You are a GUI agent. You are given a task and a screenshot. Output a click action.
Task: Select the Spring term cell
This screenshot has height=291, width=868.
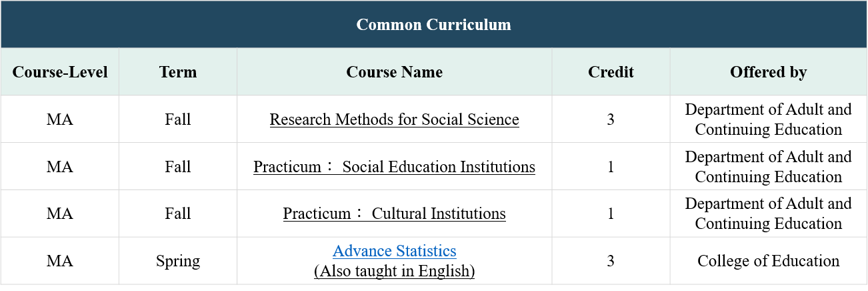[178, 261]
